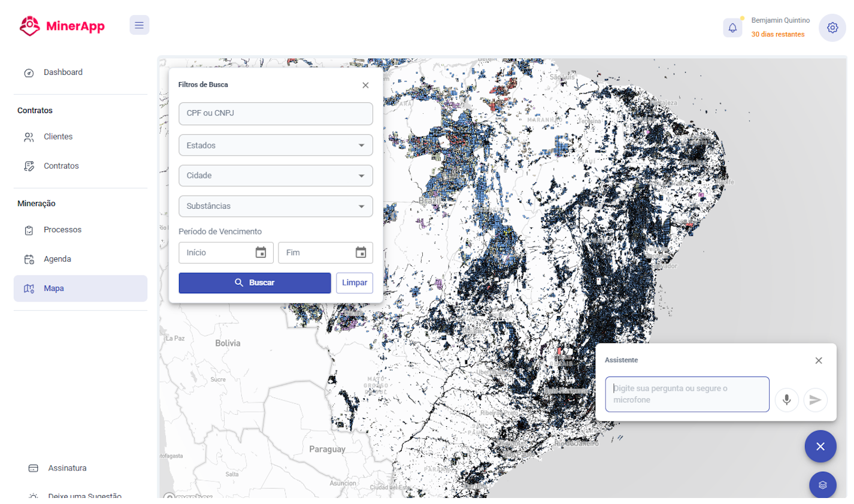The image size is (854, 504).
Task: Select Mapa menu item
Action: [x=80, y=289]
